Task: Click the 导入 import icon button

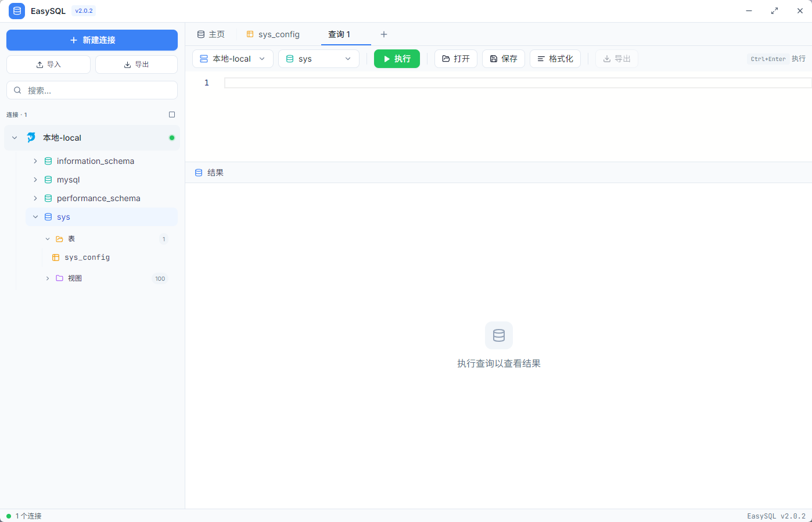Action: (x=41, y=64)
